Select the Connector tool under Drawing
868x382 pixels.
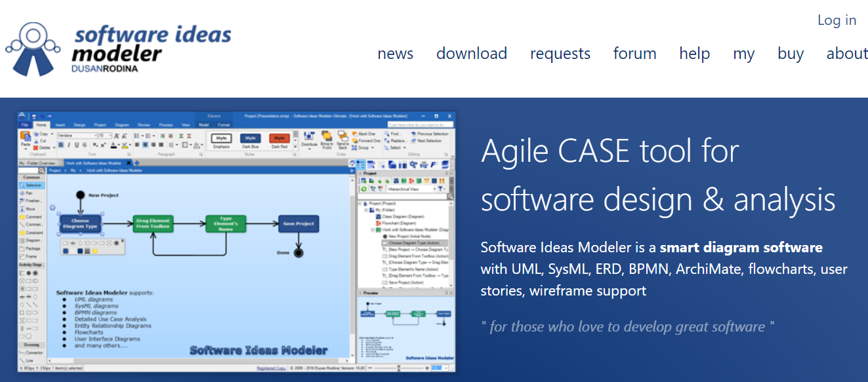click(30, 352)
